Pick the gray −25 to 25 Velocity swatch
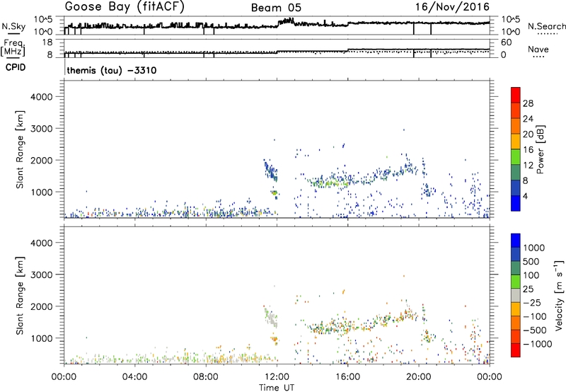This screenshot has height=392, width=566. click(x=516, y=295)
